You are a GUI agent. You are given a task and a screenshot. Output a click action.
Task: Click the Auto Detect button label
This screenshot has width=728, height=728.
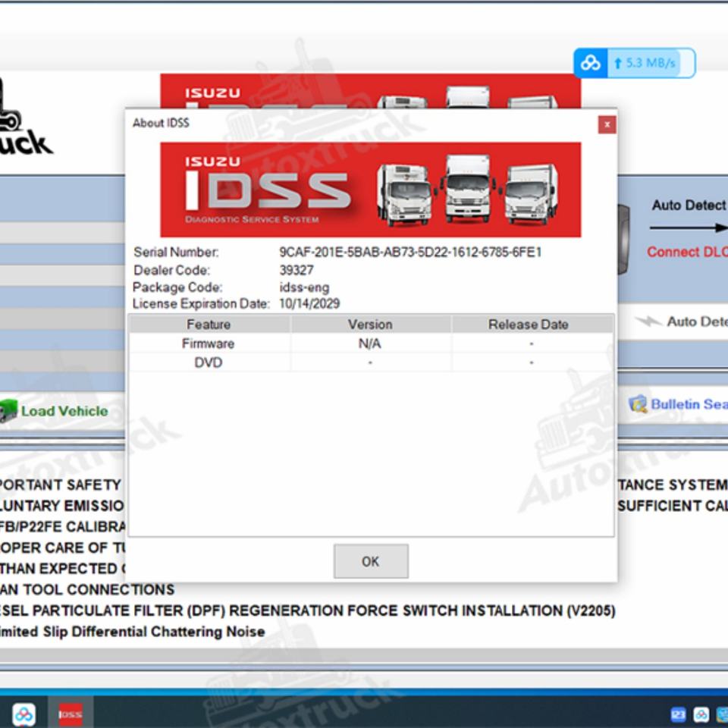[x=697, y=322]
